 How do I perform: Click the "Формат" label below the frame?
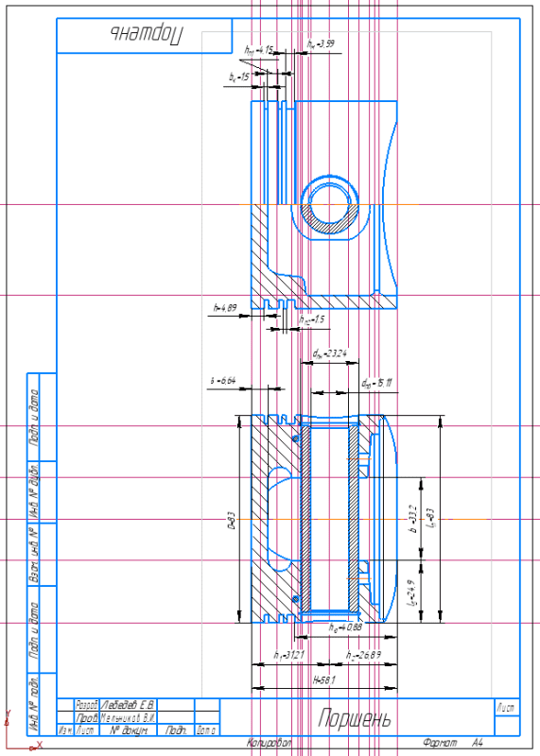point(439,743)
